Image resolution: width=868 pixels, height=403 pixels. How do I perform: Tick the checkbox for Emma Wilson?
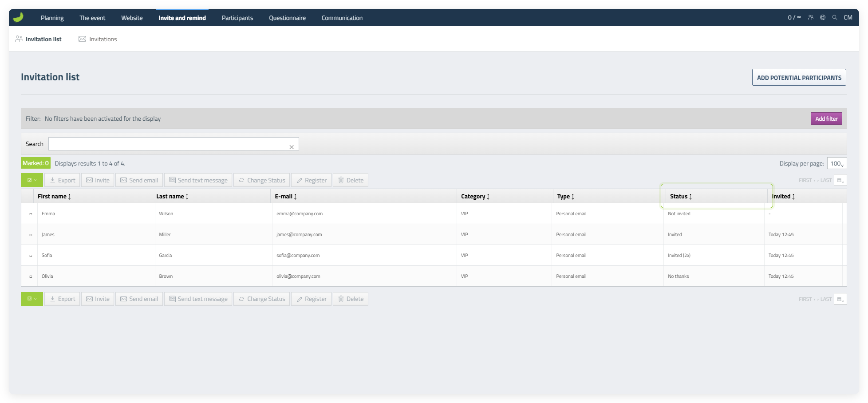click(x=31, y=214)
